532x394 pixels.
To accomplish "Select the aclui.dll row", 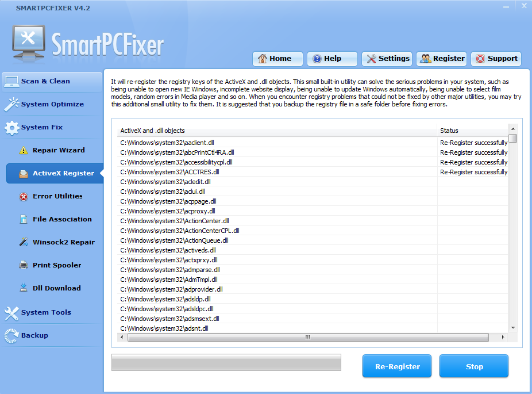I will tap(313, 192).
